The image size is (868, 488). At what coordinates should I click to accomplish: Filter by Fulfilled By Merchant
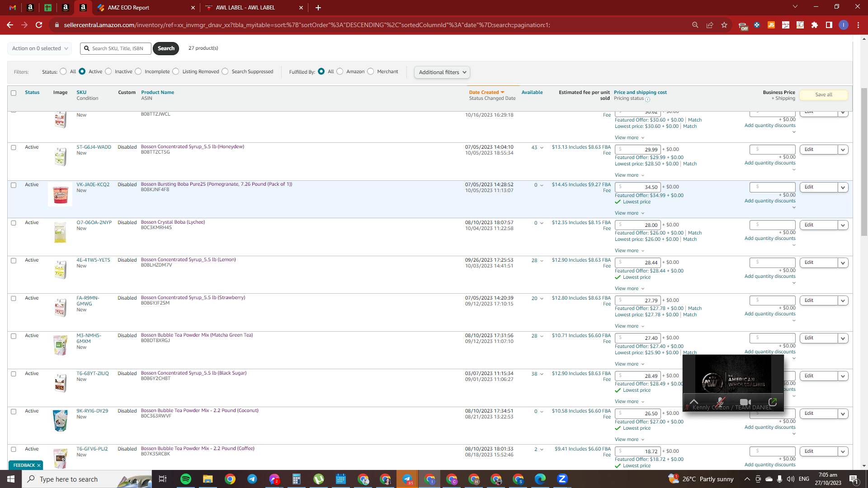[x=371, y=71]
